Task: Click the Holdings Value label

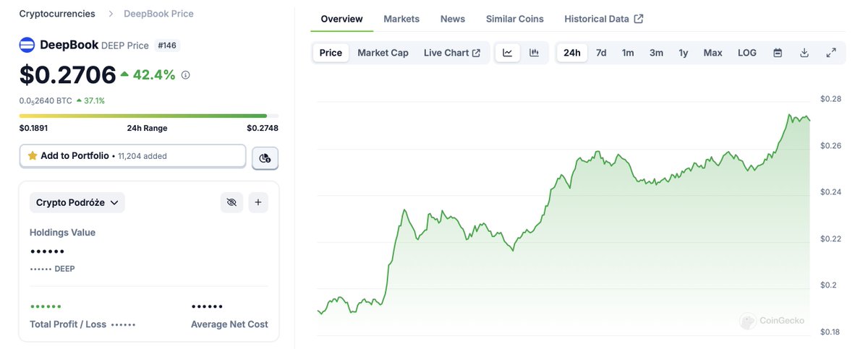Action: click(x=62, y=233)
